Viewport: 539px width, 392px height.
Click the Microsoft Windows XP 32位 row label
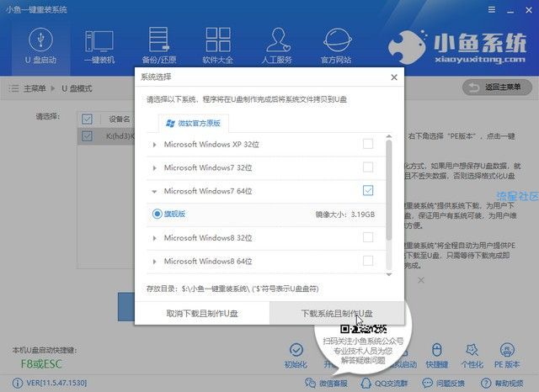pyautogui.click(x=211, y=145)
